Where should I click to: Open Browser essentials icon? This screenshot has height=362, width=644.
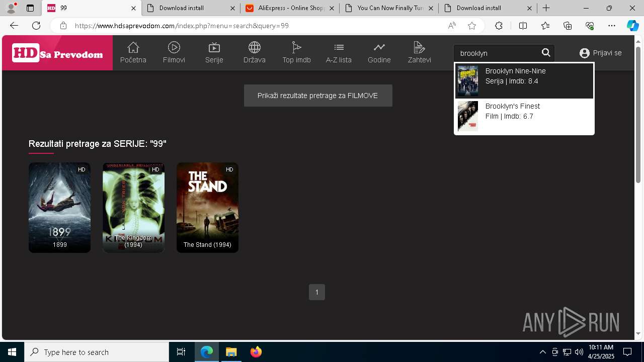pyautogui.click(x=590, y=26)
